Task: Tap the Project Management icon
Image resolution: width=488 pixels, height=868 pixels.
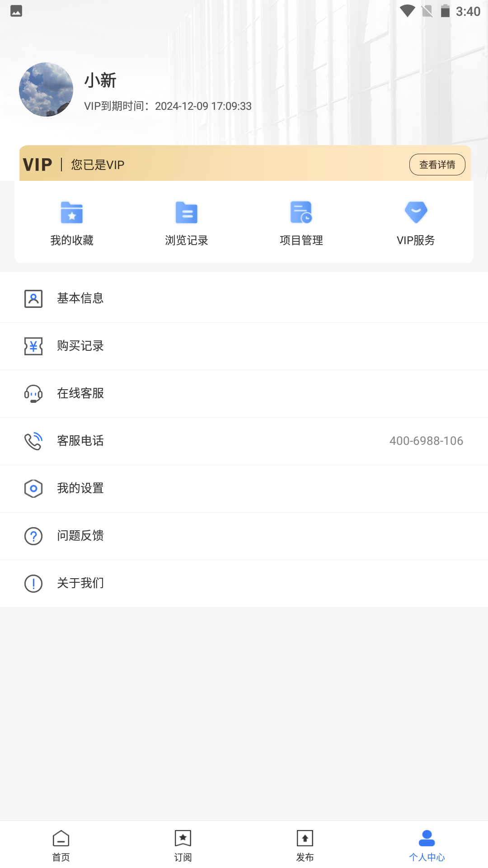Action: point(301,212)
